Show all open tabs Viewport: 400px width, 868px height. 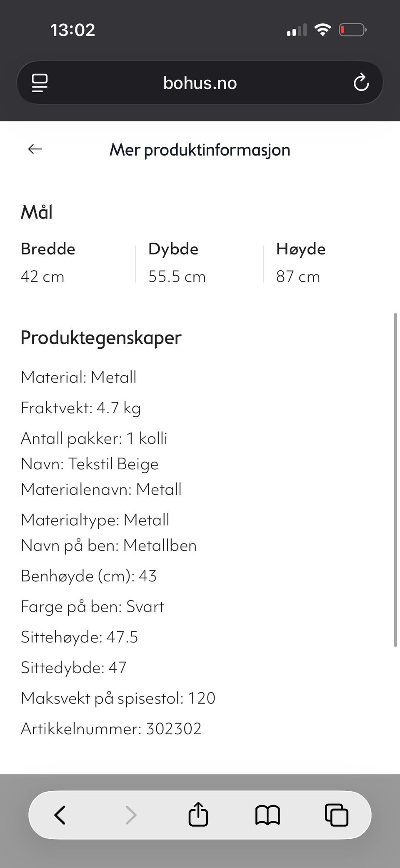336,815
